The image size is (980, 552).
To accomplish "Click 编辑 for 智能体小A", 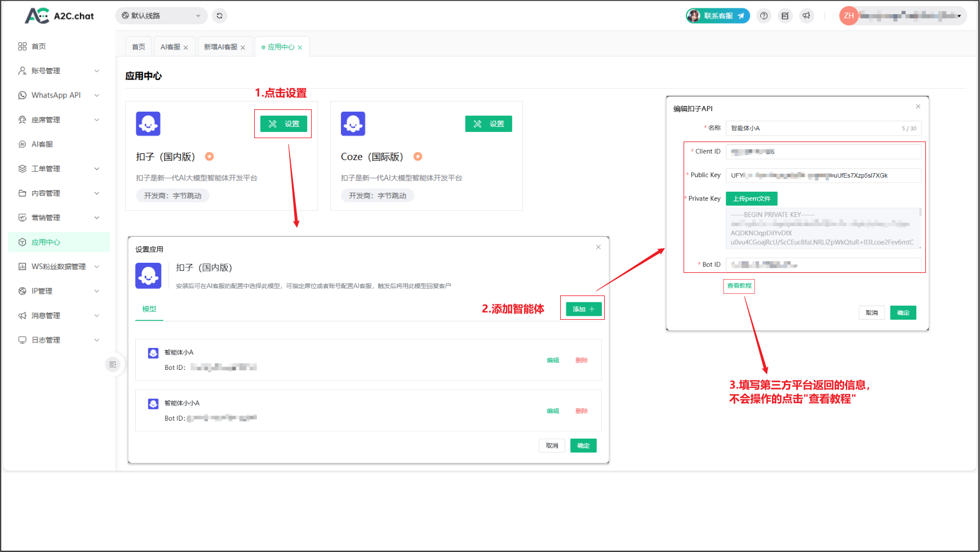I will click(x=552, y=360).
